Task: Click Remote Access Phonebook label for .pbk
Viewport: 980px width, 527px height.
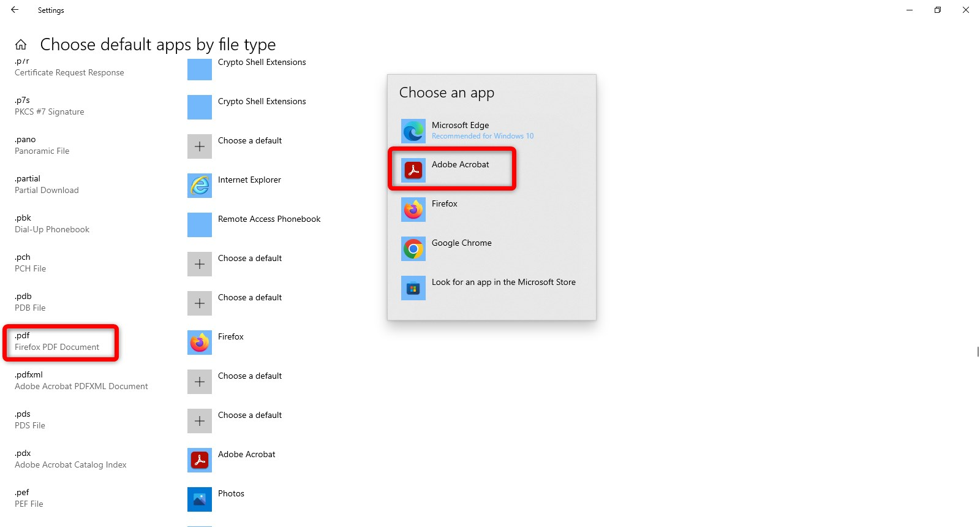Action: click(269, 219)
